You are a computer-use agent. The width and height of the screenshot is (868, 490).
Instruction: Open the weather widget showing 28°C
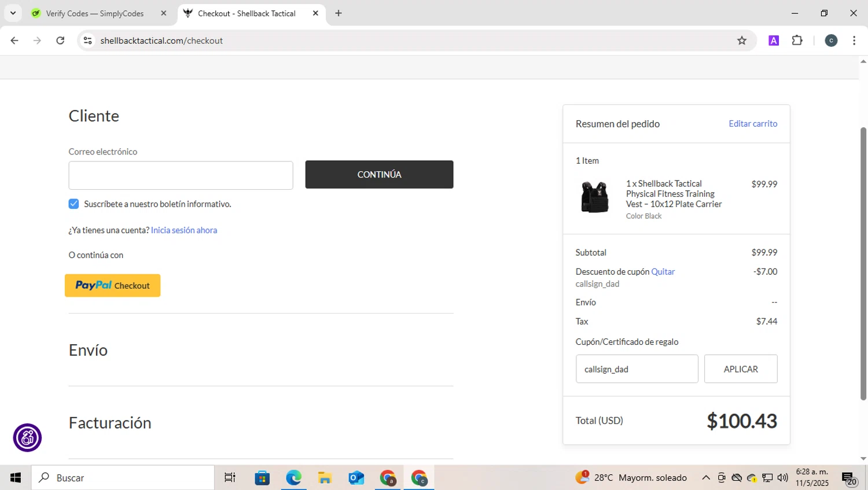[631, 478]
